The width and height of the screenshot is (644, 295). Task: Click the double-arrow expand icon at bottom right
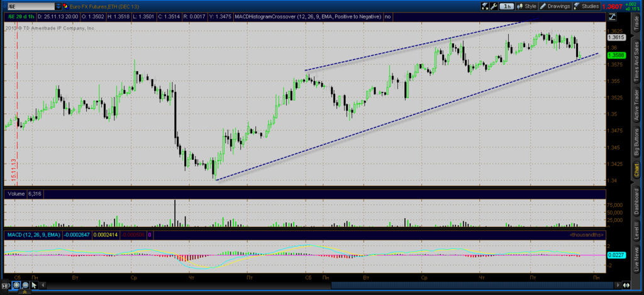coord(626,285)
